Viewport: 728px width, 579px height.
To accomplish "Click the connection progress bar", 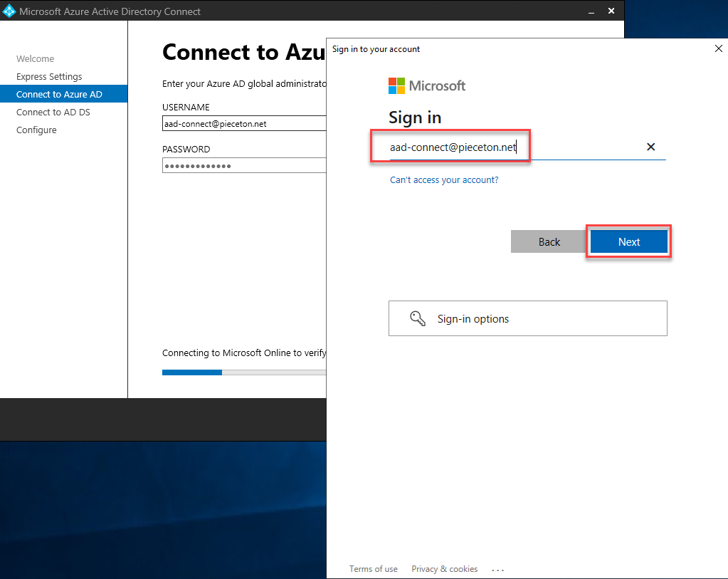I will 244,372.
